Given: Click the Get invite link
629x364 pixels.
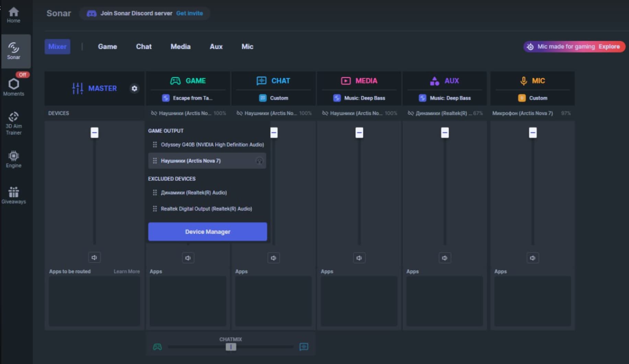Looking at the screenshot, I should 190,13.
